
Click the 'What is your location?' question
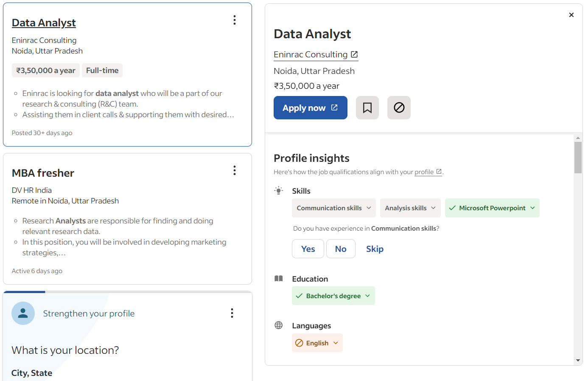[65, 350]
